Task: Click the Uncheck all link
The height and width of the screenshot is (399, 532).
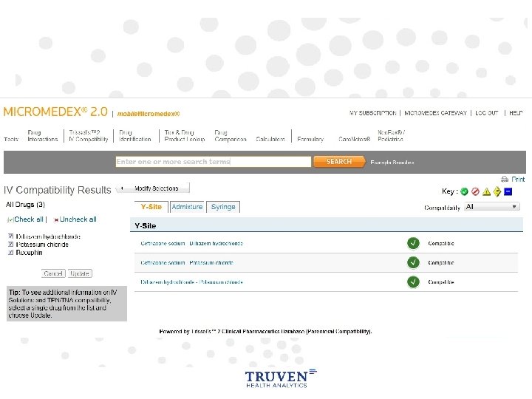Action: tap(78, 219)
